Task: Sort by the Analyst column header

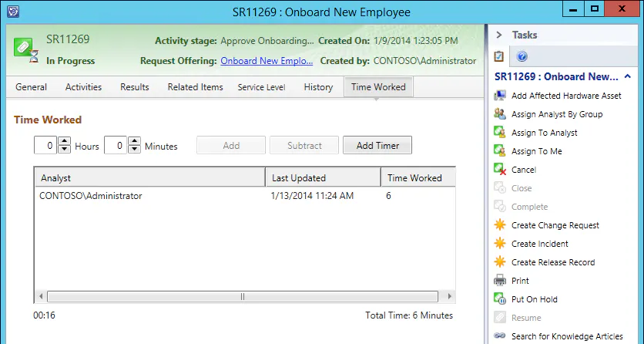Action: 150,178
